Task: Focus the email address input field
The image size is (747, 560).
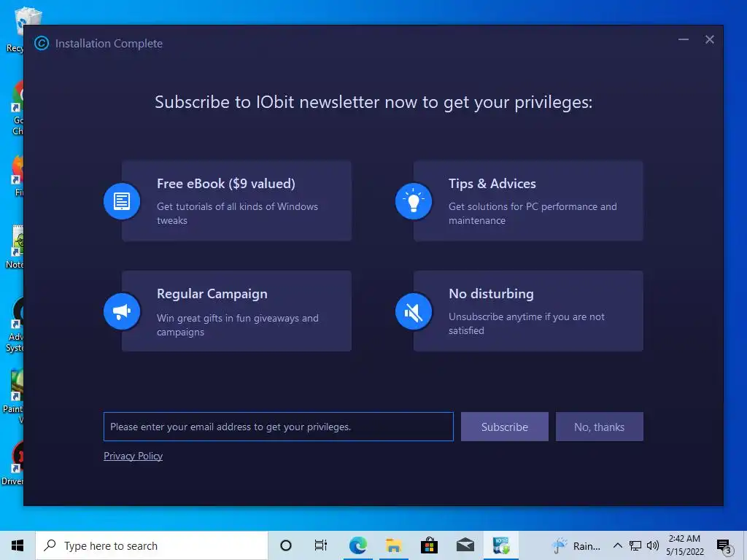Action: tap(278, 427)
